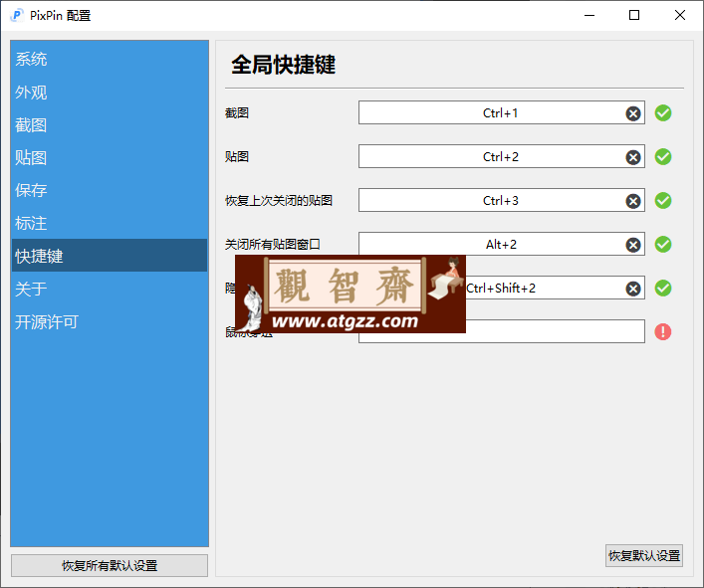This screenshot has width=704, height=588.
Task: Open the 保存 settings page
Action: [x=110, y=191]
